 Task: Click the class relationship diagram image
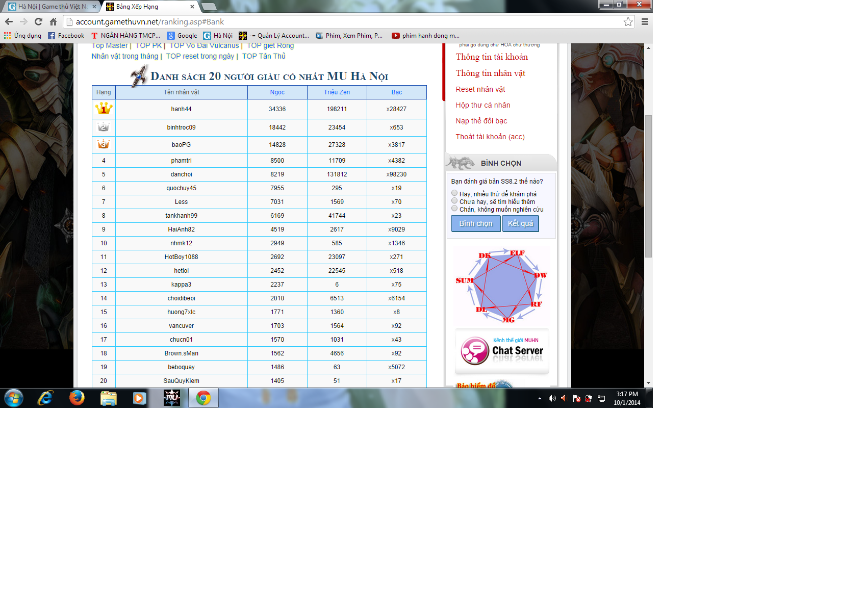[502, 286]
